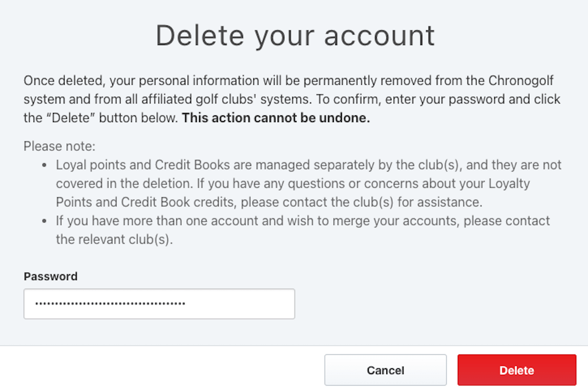Screen dimensions: 588x389
Task: Click the "Please note:" text
Action: tap(60, 146)
